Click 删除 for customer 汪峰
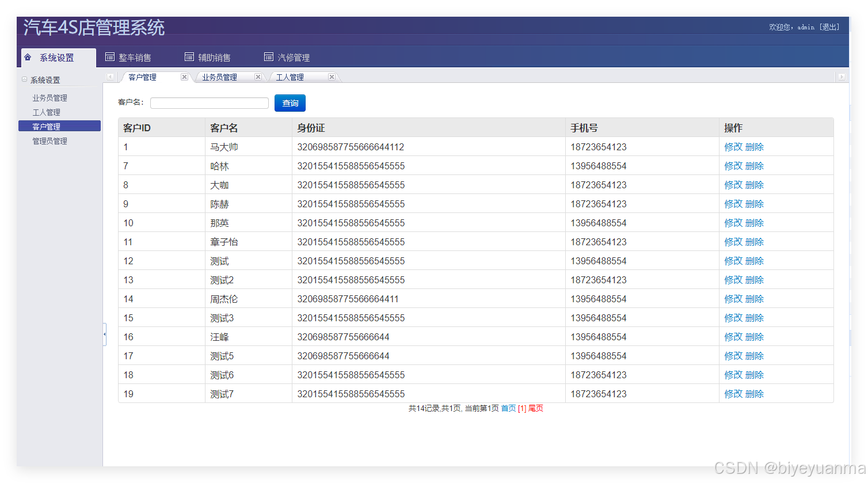The width and height of the screenshot is (868, 483). (755, 336)
